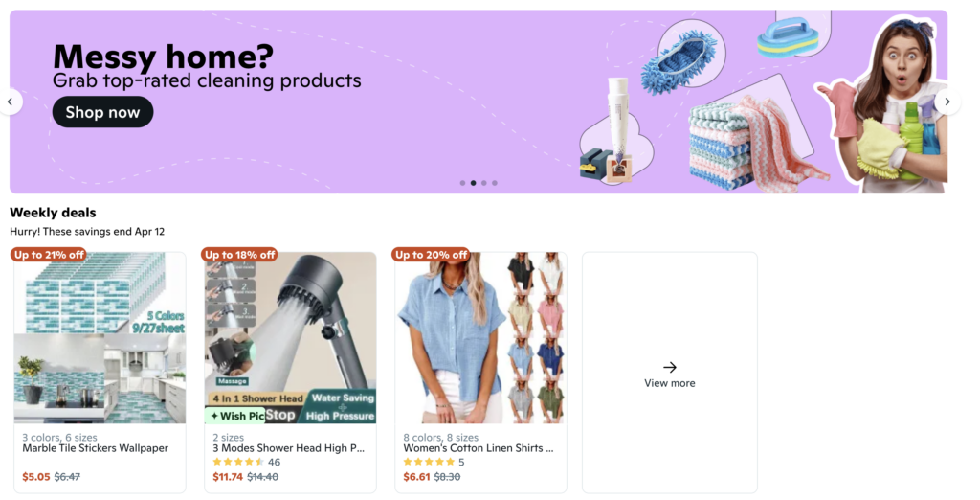
Task: Click the Shop now button
Action: (x=102, y=112)
